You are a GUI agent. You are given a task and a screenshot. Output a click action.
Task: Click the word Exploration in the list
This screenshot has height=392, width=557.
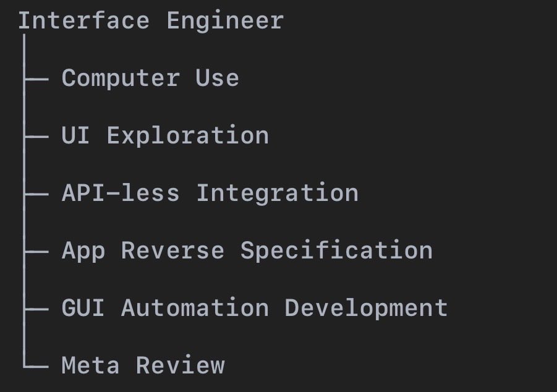point(188,136)
